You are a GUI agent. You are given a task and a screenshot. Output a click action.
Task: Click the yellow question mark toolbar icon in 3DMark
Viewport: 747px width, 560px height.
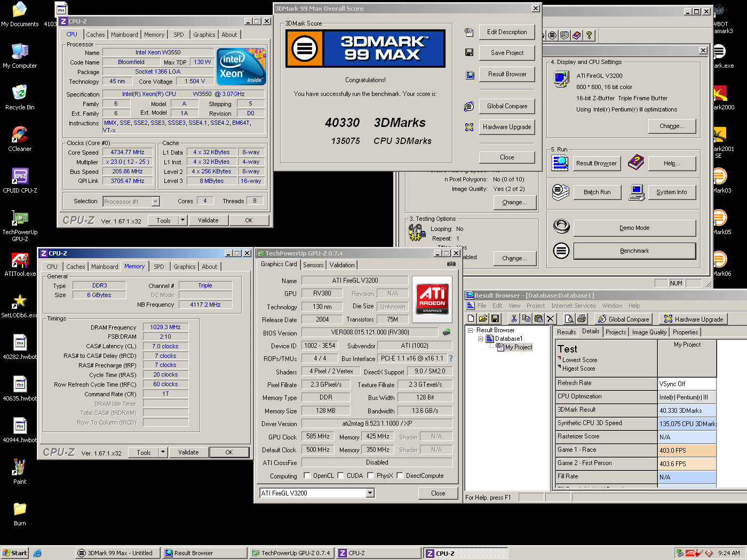589,35
